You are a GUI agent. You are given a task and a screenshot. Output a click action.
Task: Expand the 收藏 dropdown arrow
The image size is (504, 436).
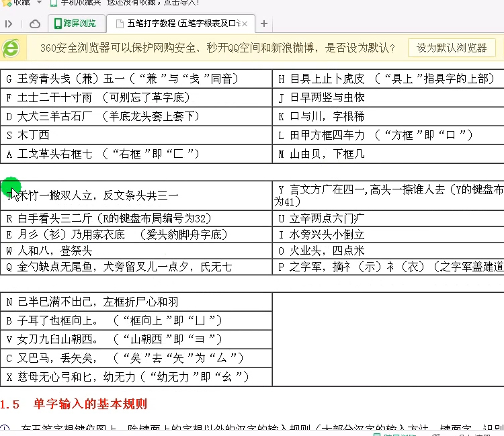[x=39, y=3]
